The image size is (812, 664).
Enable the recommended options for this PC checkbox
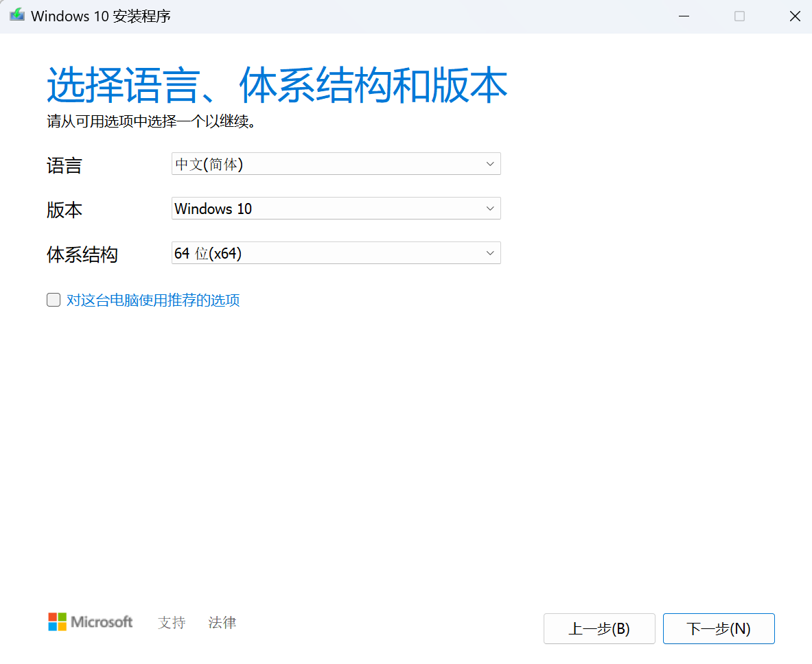(x=54, y=300)
